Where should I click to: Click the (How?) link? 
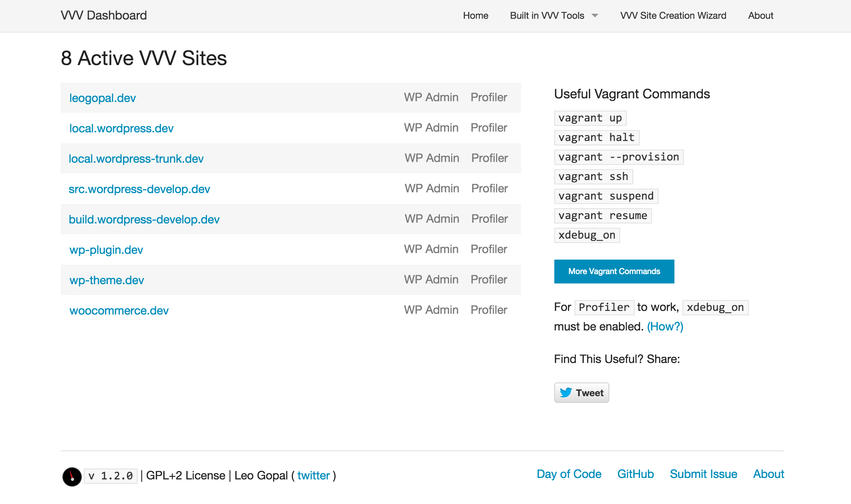(665, 326)
